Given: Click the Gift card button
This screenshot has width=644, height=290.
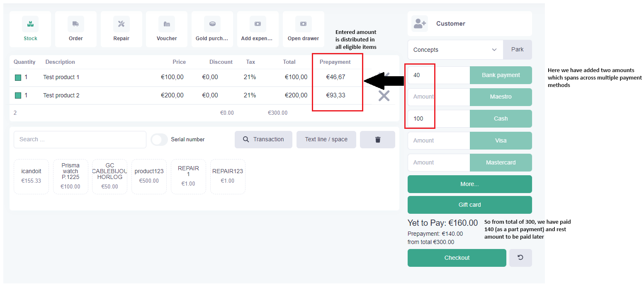Looking at the screenshot, I should point(469,205).
